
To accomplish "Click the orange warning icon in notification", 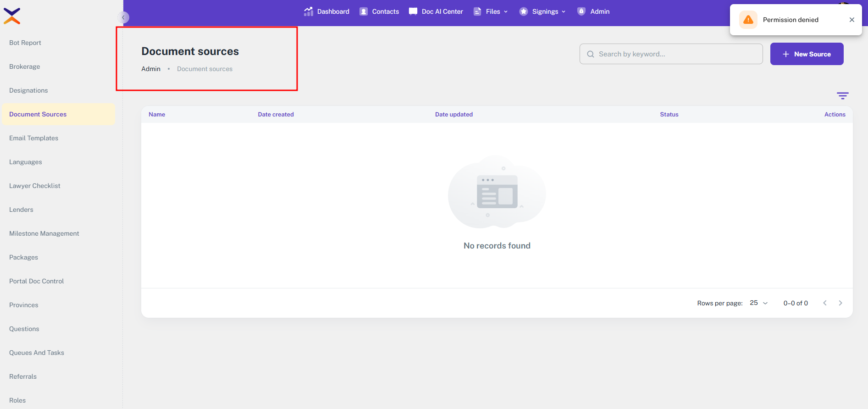I will (x=748, y=20).
